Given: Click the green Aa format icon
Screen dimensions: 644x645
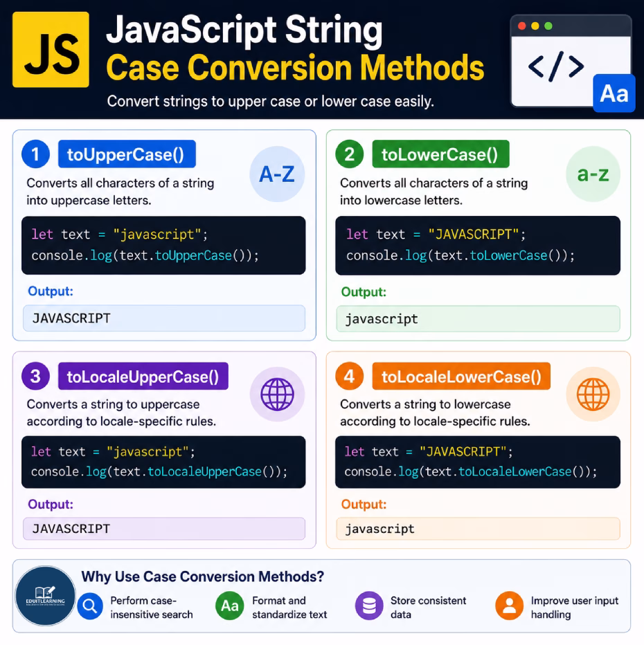Looking at the screenshot, I should pyautogui.click(x=230, y=606).
